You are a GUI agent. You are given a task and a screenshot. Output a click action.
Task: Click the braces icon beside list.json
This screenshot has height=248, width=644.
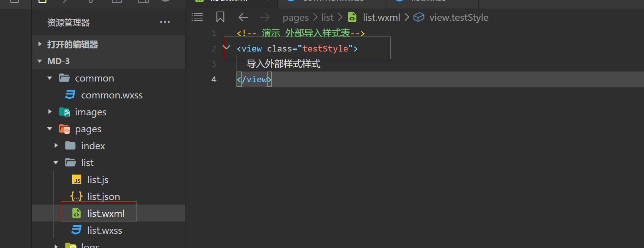pyautogui.click(x=77, y=196)
